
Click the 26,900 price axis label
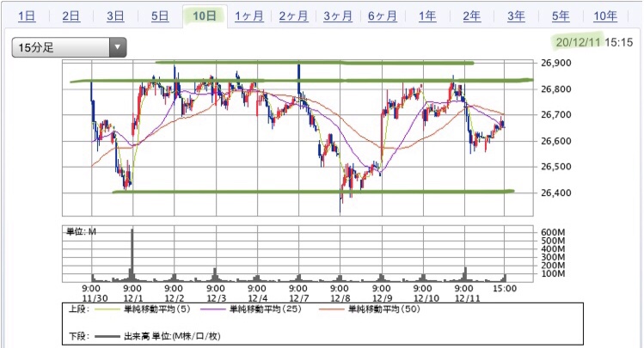point(556,64)
